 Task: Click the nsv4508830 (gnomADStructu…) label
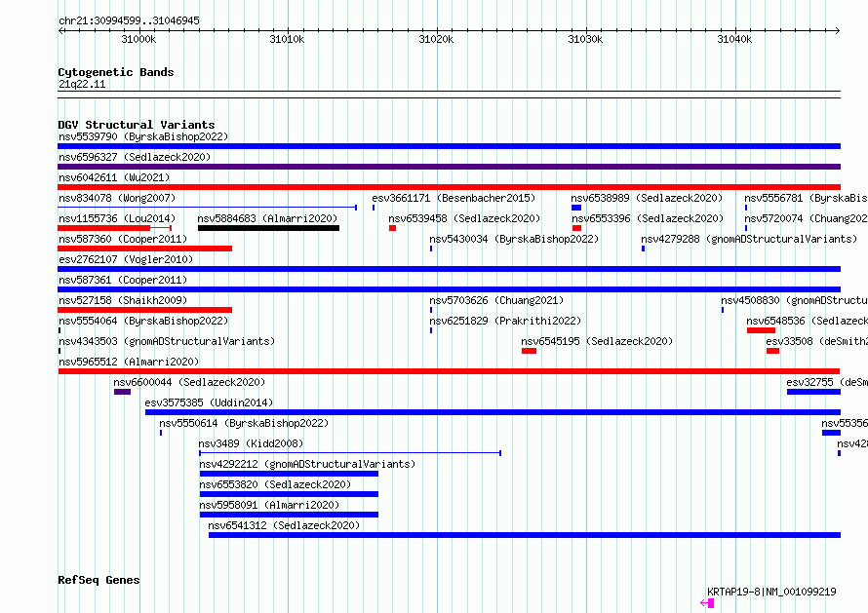(795, 300)
